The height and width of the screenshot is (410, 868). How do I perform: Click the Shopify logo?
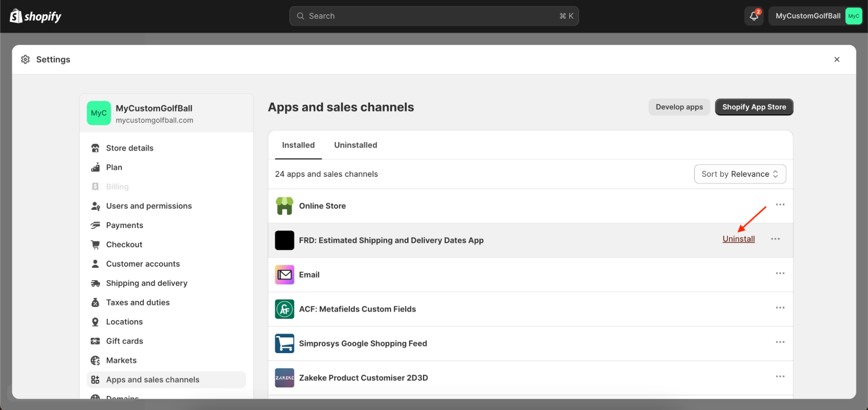click(x=36, y=17)
